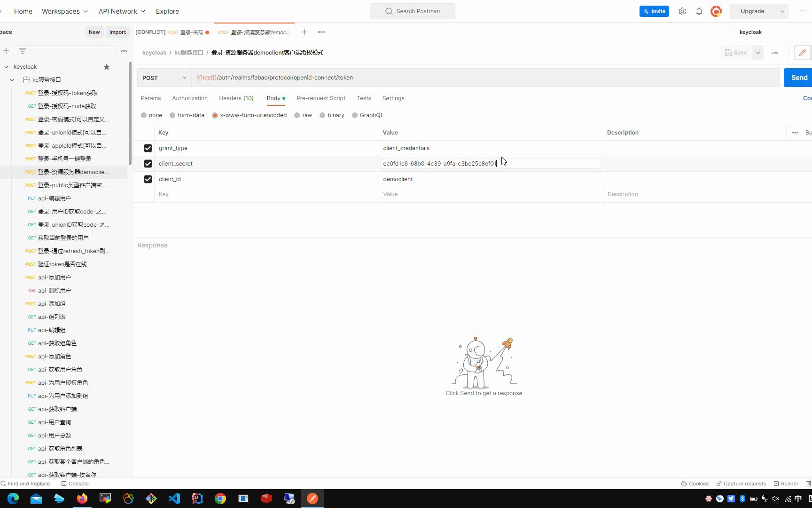This screenshot has width=812, height=508.
Task: Click the request URL field
Action: point(485,78)
